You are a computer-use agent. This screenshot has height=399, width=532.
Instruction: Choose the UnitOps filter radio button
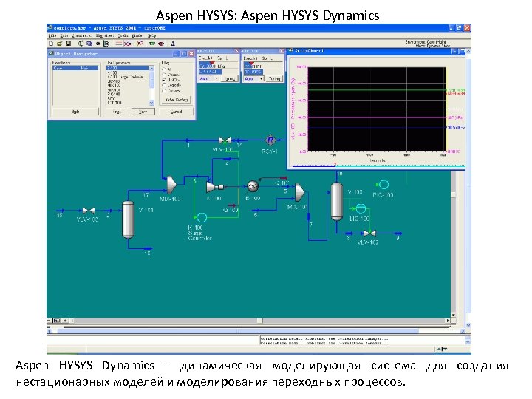164,80
